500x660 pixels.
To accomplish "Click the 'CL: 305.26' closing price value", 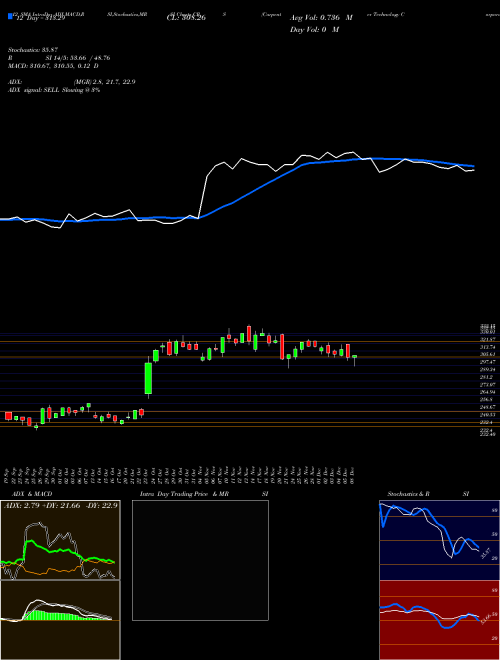I will tap(185, 18).
